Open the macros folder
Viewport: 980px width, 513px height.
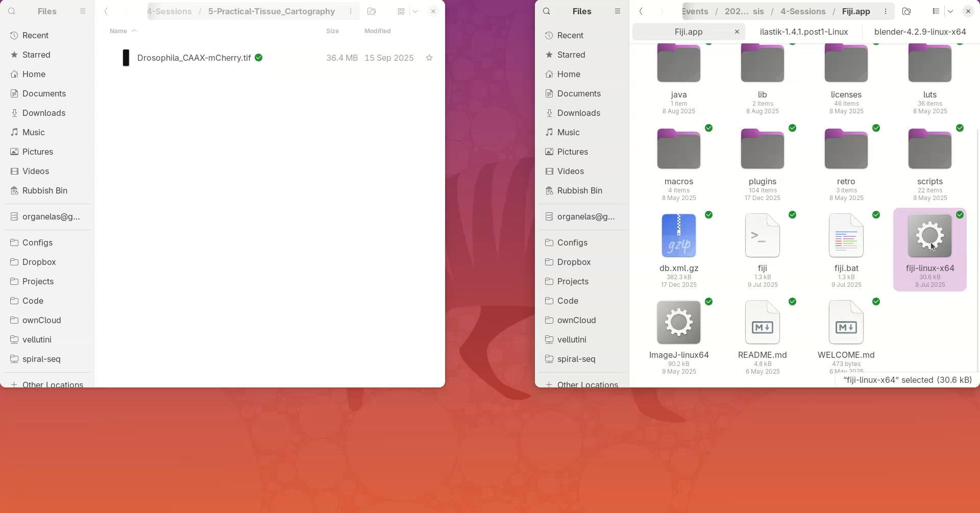pyautogui.click(x=678, y=150)
